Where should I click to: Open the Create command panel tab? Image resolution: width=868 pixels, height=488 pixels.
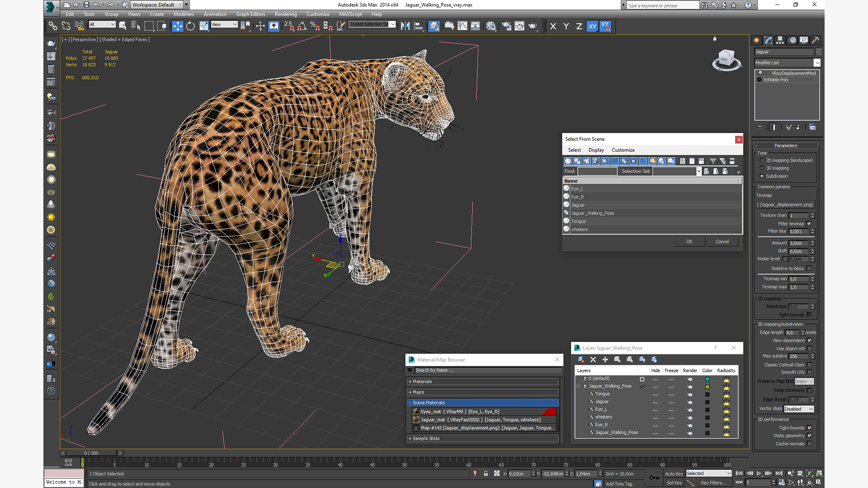[x=757, y=40]
